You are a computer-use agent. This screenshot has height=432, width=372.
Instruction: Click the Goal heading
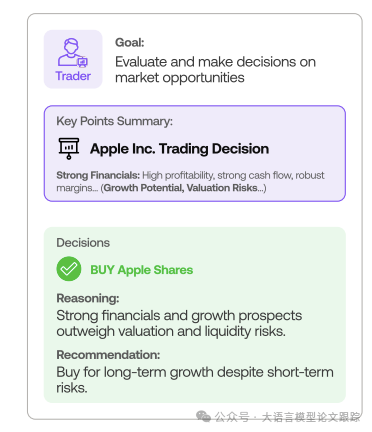coord(130,43)
